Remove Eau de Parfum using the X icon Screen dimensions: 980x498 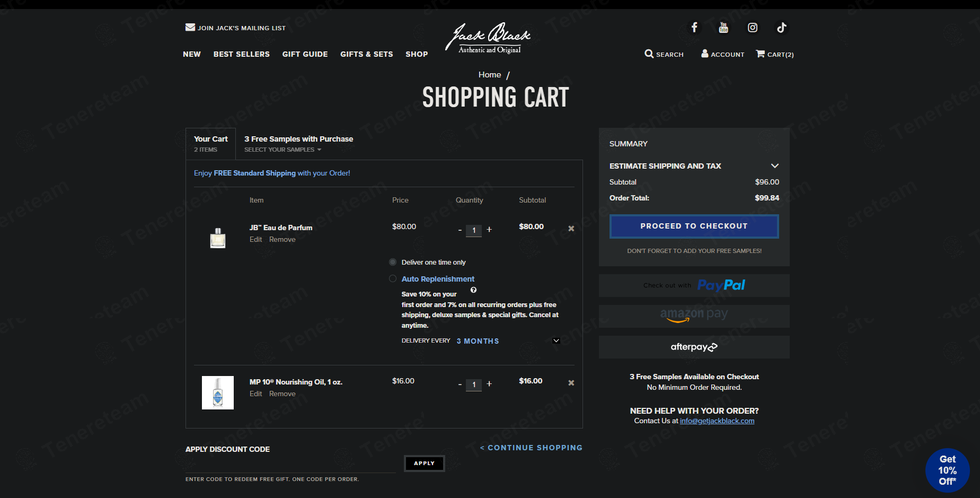[x=571, y=229]
